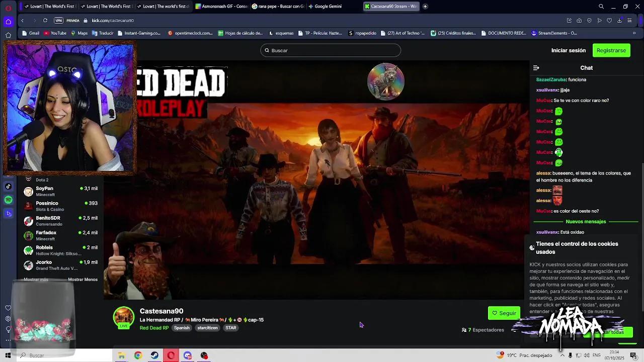Open the Opera home sidebar icon
Viewport: 644px width, 362px height.
click(x=8, y=21)
